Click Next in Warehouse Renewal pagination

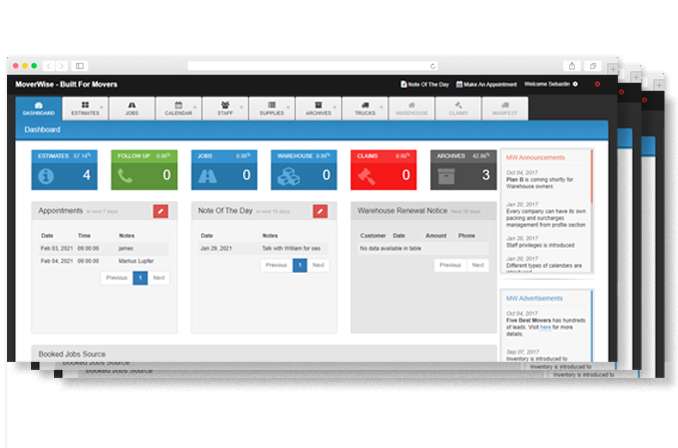coord(478,265)
